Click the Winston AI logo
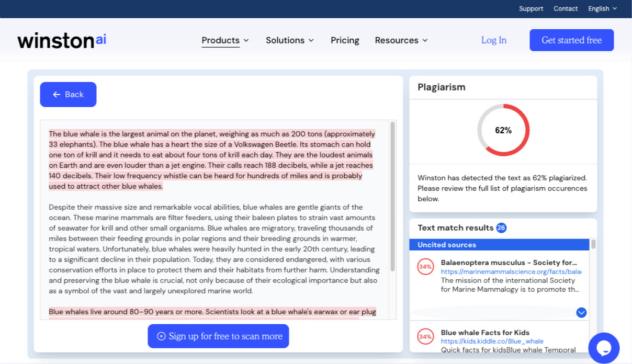 pos(62,40)
